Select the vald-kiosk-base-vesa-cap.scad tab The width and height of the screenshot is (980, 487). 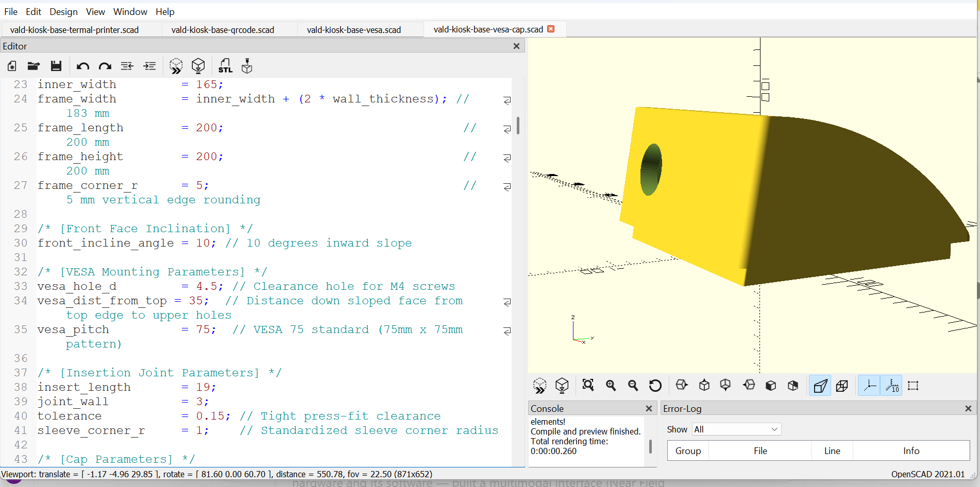coord(488,29)
